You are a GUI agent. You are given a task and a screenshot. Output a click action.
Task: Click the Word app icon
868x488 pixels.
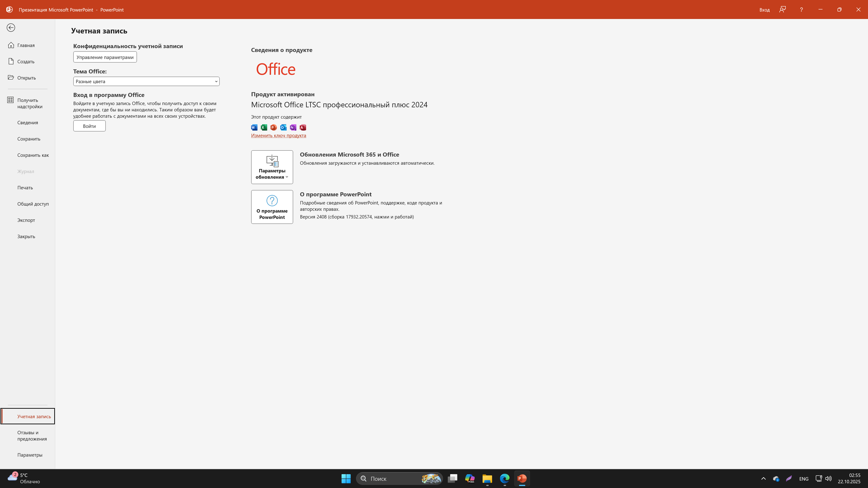point(254,127)
